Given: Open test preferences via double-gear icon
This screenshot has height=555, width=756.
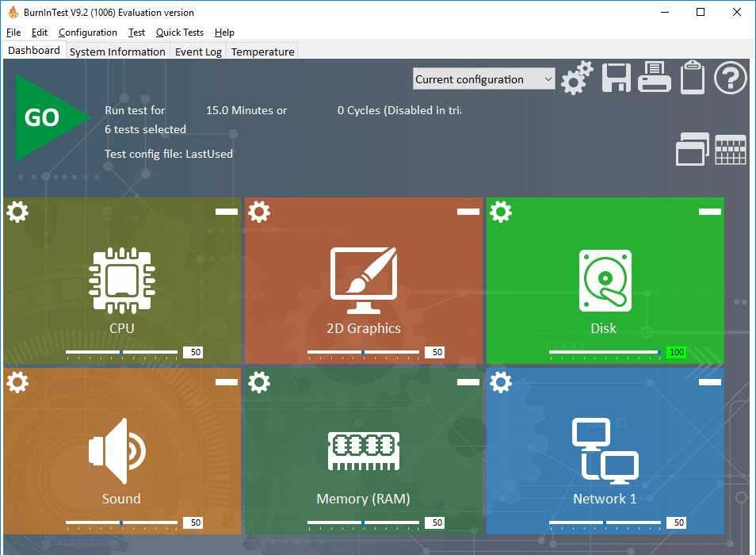Looking at the screenshot, I should pyautogui.click(x=577, y=78).
